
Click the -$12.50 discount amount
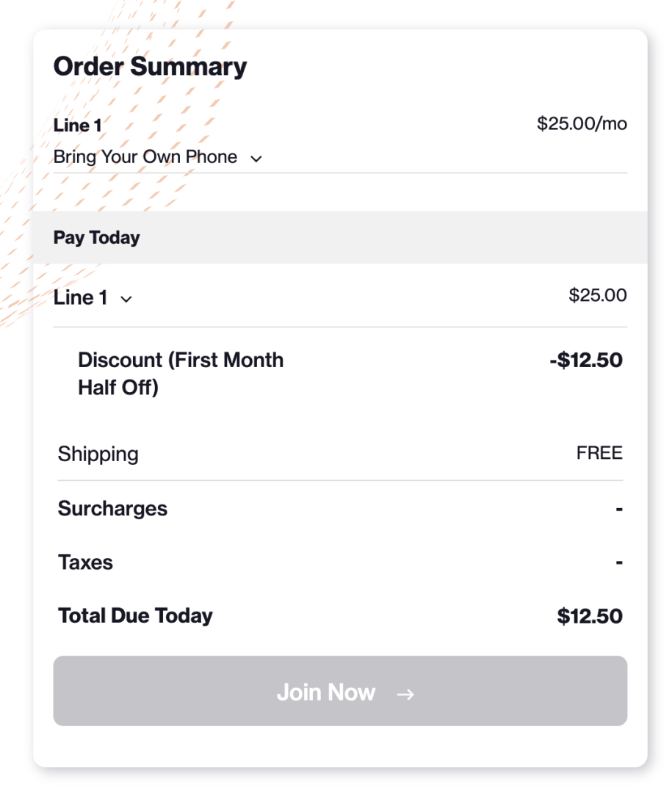(x=586, y=360)
